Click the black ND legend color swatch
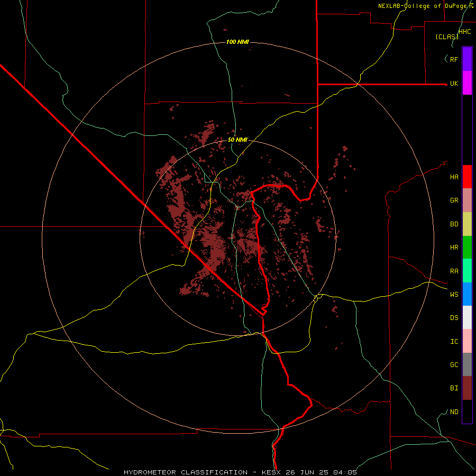Image resolution: width=476 pixels, height=476 pixels. [467, 411]
